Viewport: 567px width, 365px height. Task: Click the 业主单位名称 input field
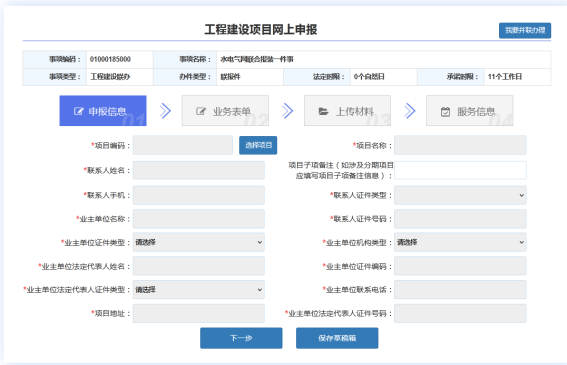tap(199, 219)
